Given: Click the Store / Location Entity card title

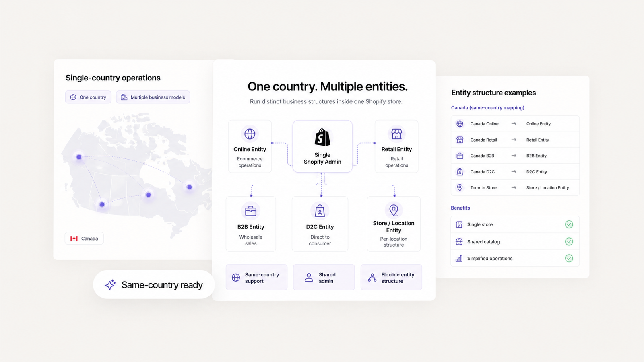Looking at the screenshot, I should pos(394,227).
